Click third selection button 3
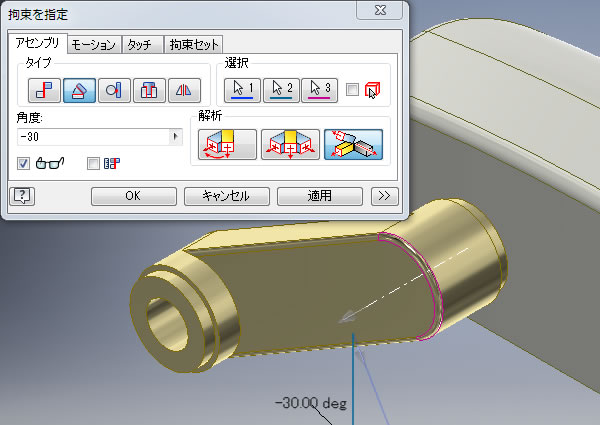The image size is (600, 425). click(320, 90)
